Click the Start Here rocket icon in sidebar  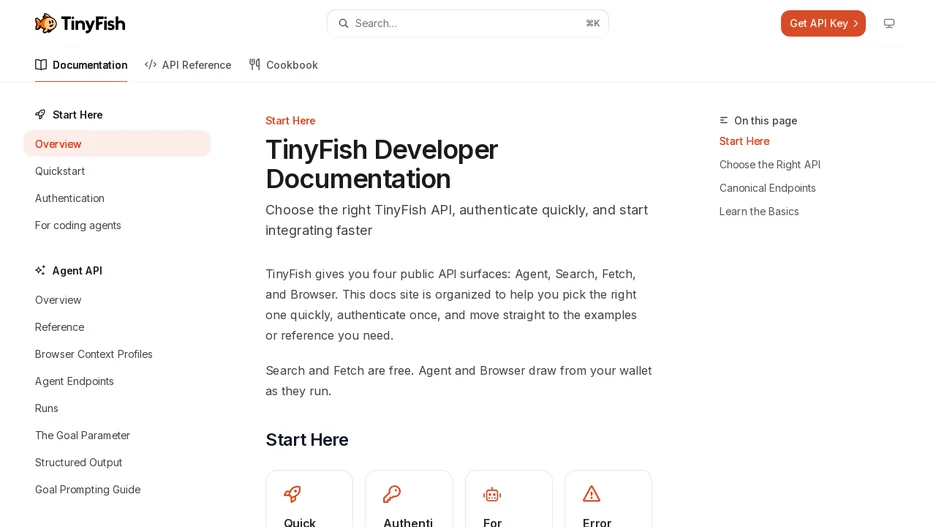[40, 114]
